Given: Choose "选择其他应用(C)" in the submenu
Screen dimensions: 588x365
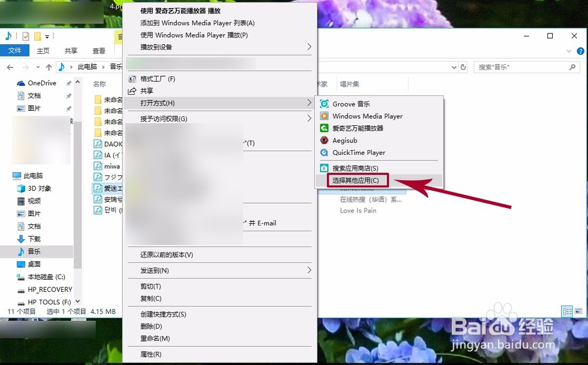Looking at the screenshot, I should 356,180.
